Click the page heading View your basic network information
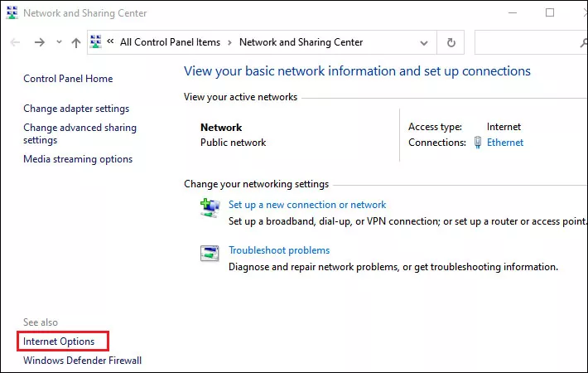588x373 pixels. click(x=357, y=71)
